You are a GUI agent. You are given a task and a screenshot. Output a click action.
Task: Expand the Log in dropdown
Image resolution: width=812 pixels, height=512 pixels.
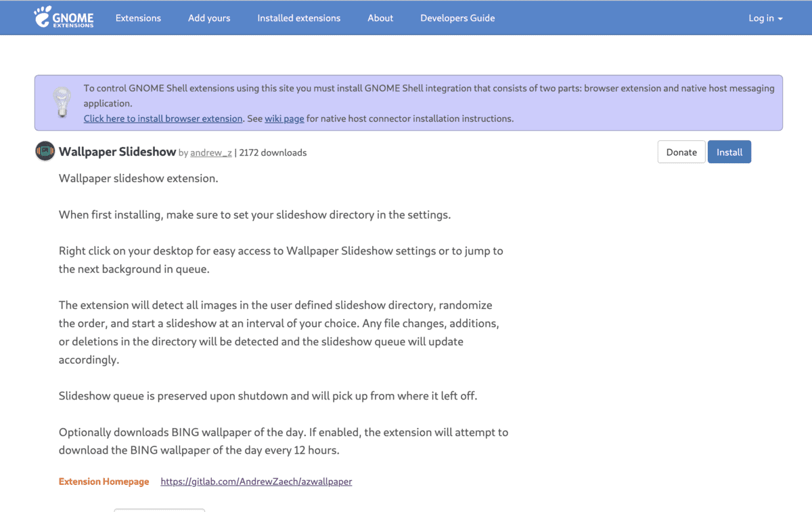coord(765,18)
